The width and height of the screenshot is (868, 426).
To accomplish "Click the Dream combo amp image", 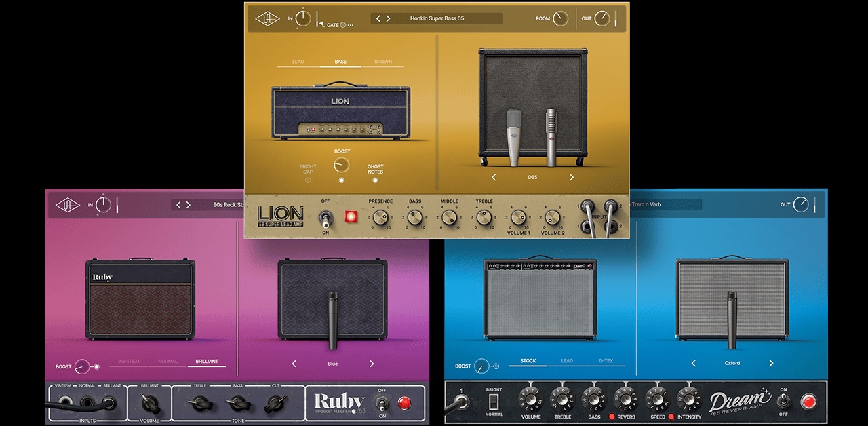I will [540, 298].
